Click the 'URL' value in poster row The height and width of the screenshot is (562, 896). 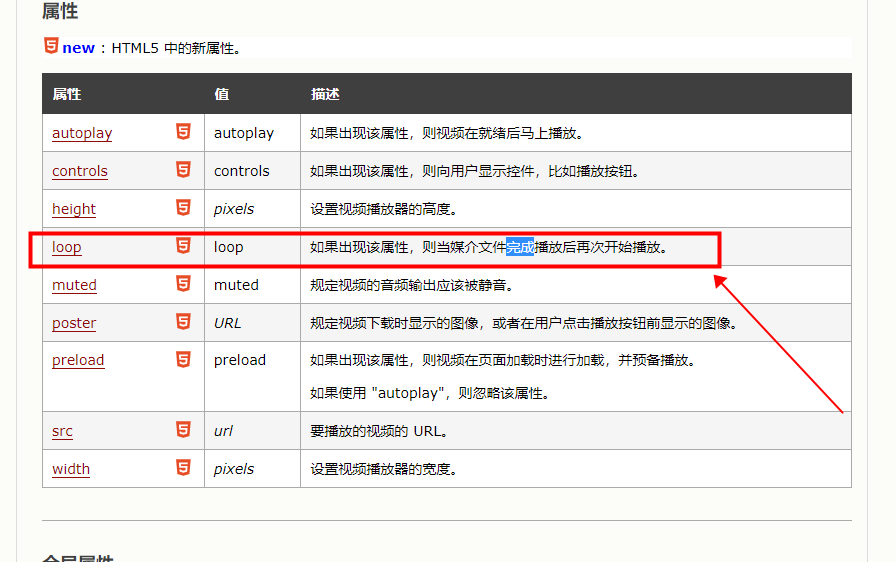227,323
